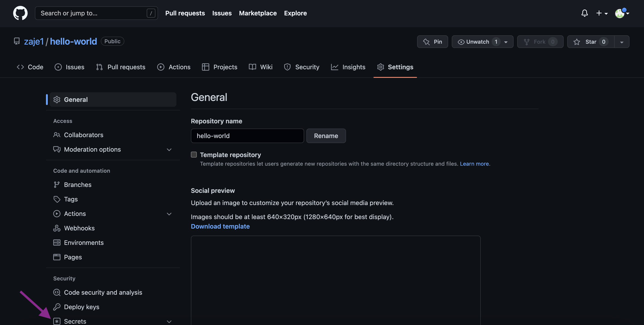Click the GitHub logo in the top left
Image resolution: width=644 pixels, height=325 pixels.
pos(20,13)
